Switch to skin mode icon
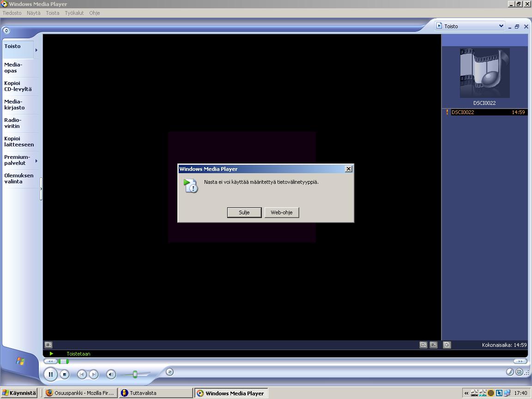Screen dimensions: 532x399 tap(519, 372)
